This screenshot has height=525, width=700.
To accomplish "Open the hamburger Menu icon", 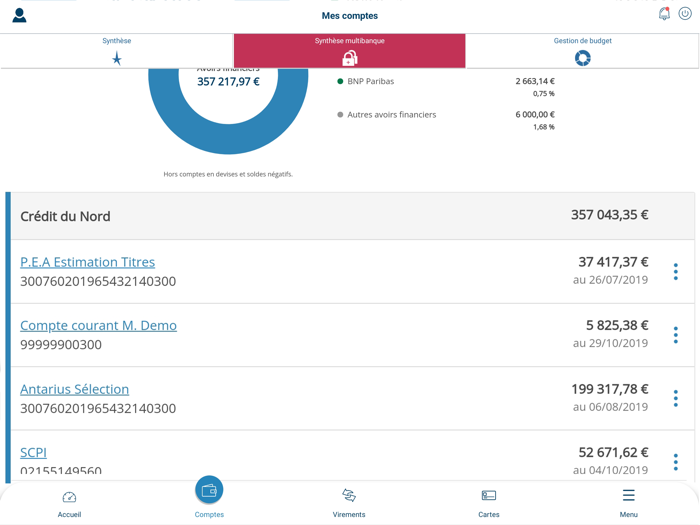I will (x=628, y=496).
